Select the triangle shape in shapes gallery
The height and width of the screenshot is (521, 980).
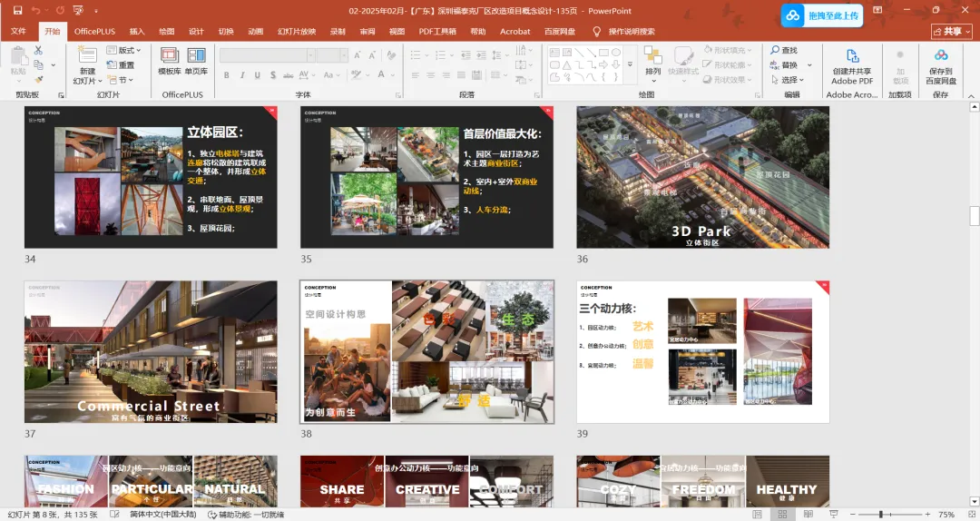pyautogui.click(x=567, y=65)
